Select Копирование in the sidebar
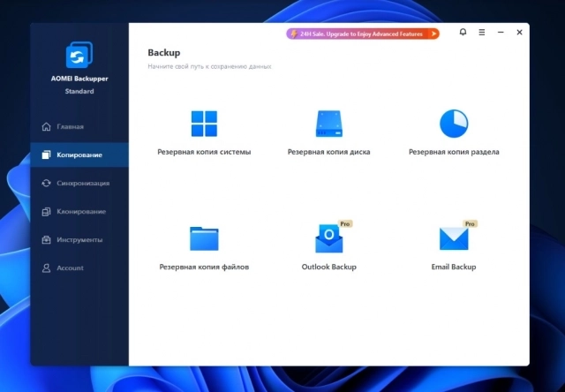This screenshot has width=565, height=392. tap(79, 155)
